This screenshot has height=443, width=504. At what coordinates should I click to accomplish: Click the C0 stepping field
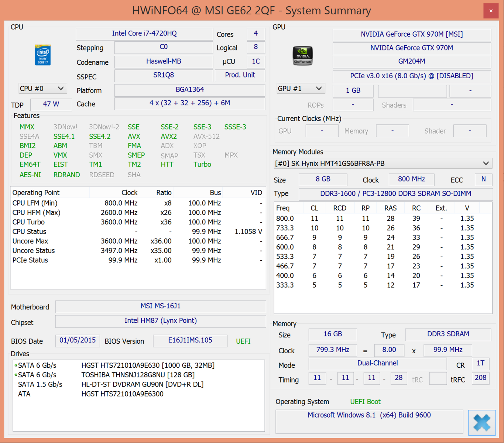tap(164, 47)
